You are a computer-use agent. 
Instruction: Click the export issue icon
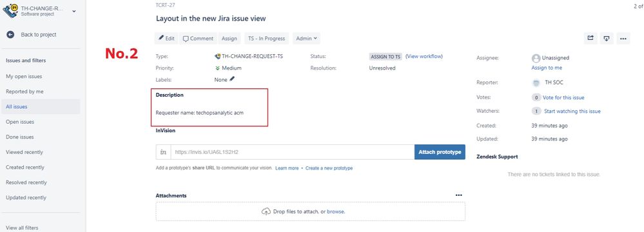coord(607,38)
